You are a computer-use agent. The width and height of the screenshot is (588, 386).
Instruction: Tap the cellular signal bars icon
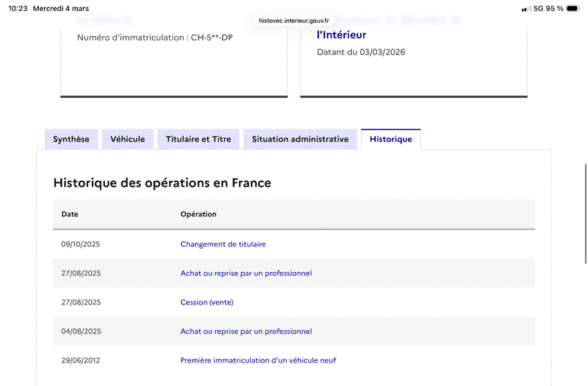(x=526, y=9)
